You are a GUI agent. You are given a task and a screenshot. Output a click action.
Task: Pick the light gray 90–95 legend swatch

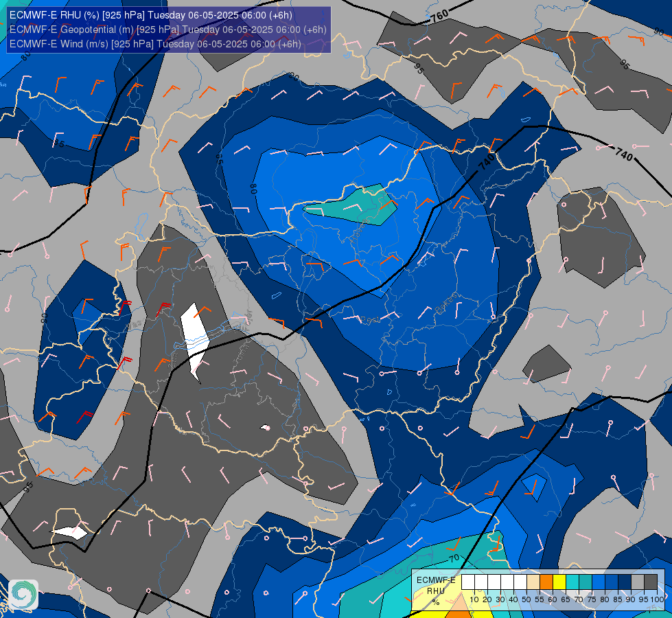point(638,582)
